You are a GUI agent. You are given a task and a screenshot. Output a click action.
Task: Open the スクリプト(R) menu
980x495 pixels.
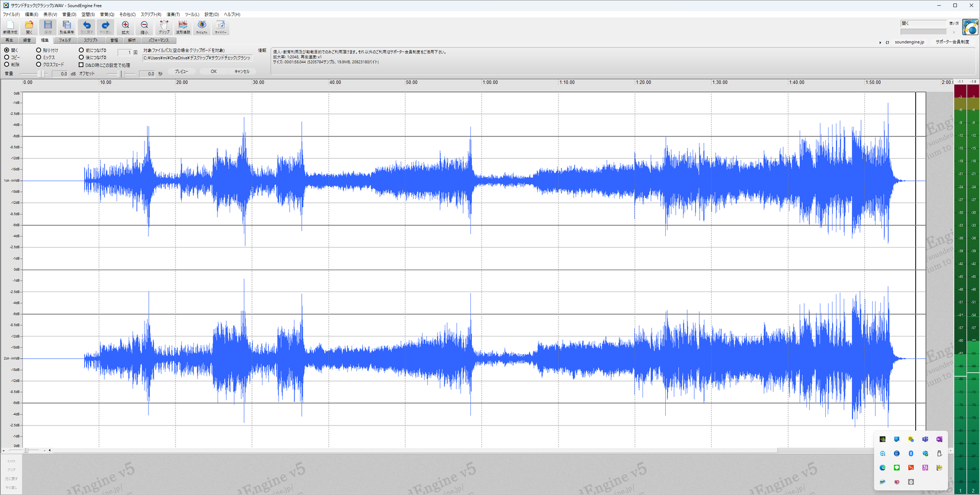click(151, 15)
